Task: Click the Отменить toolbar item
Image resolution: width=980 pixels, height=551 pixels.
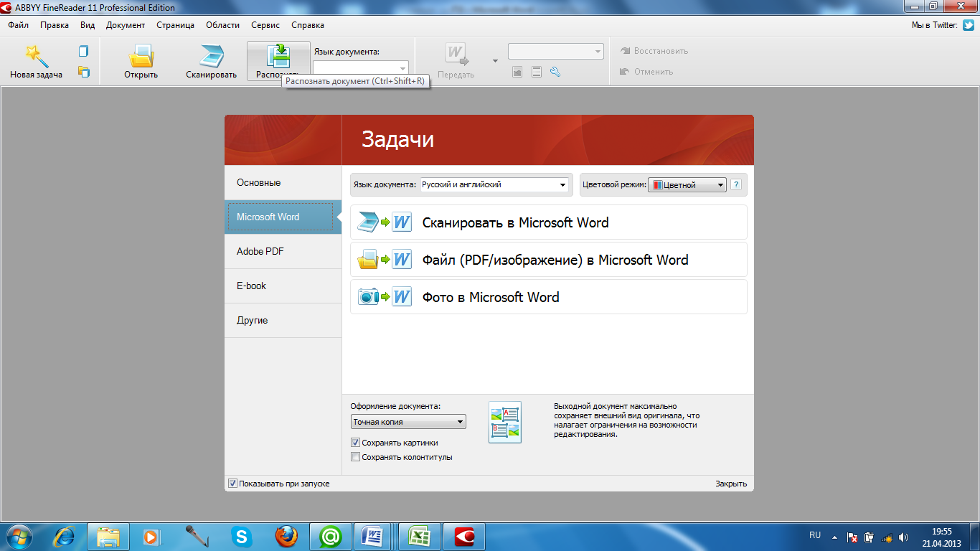Action: pyautogui.click(x=646, y=72)
